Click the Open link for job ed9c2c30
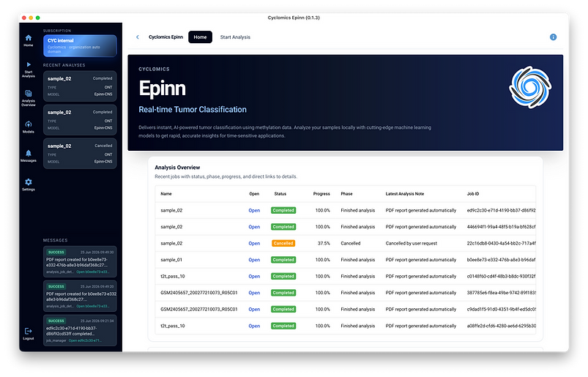Screen dimensions: 588x377 (254, 211)
